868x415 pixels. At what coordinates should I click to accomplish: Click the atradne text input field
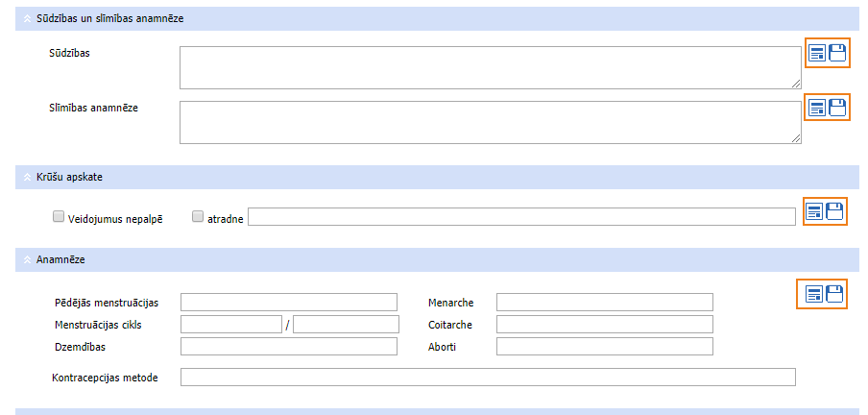point(521,217)
